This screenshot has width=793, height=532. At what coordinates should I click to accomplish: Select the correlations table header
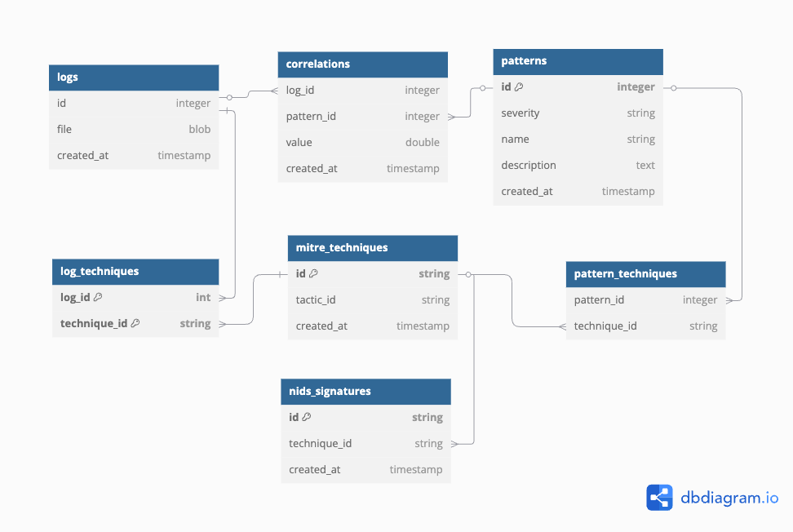tap(362, 64)
